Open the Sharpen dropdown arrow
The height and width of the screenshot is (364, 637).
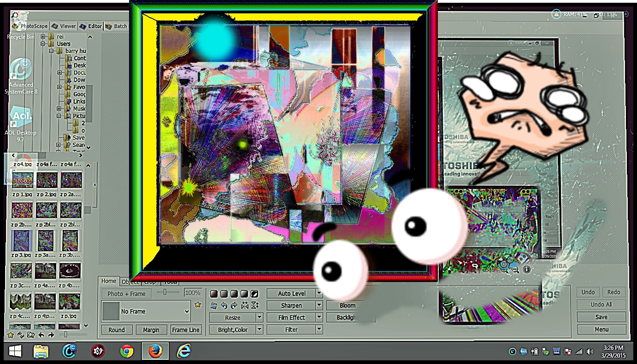(x=319, y=305)
